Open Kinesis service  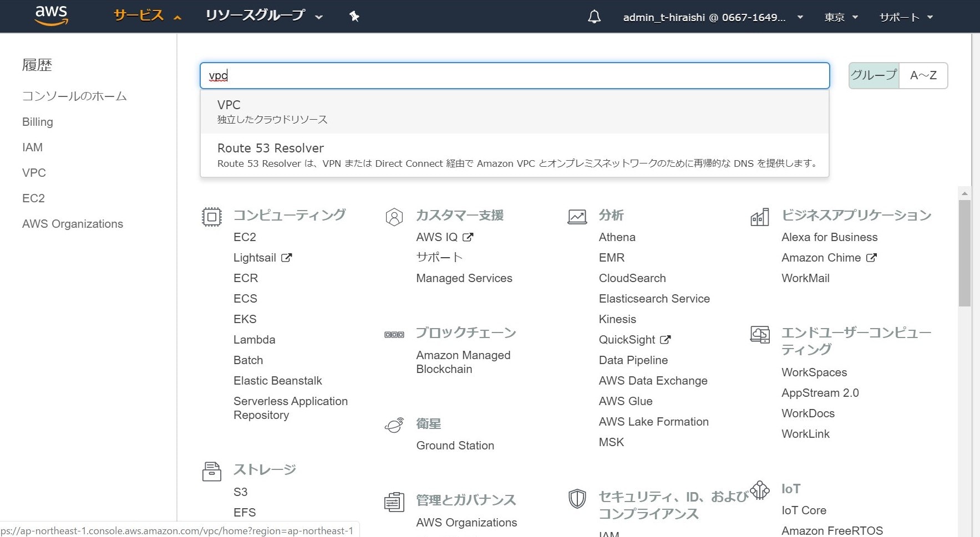pos(617,319)
